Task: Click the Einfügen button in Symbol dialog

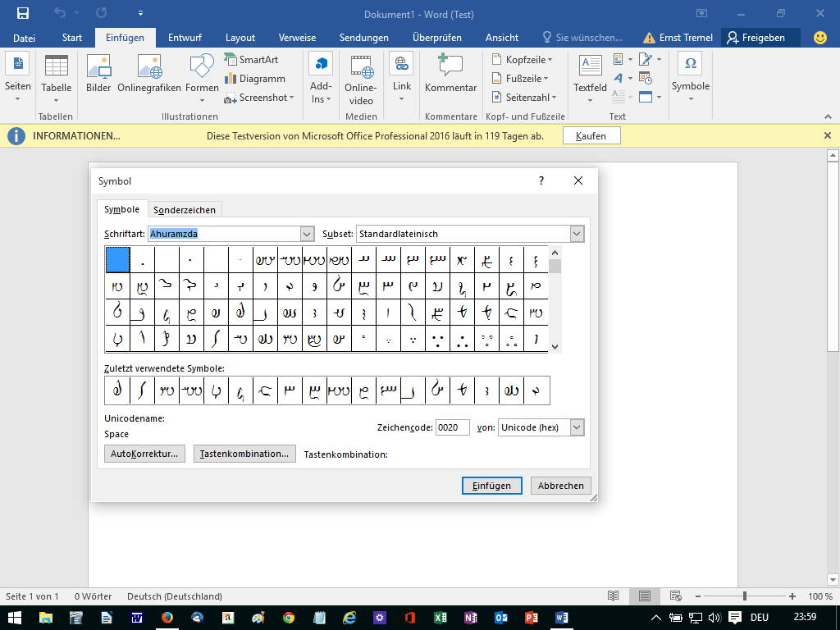Action: [491, 486]
